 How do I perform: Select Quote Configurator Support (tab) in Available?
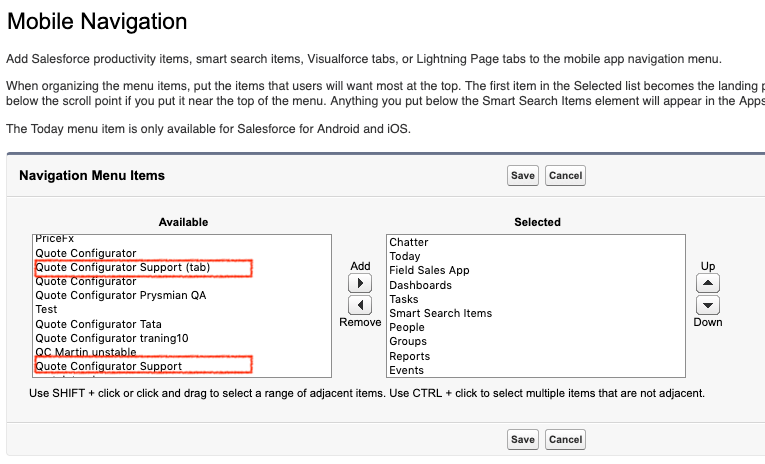point(182,267)
